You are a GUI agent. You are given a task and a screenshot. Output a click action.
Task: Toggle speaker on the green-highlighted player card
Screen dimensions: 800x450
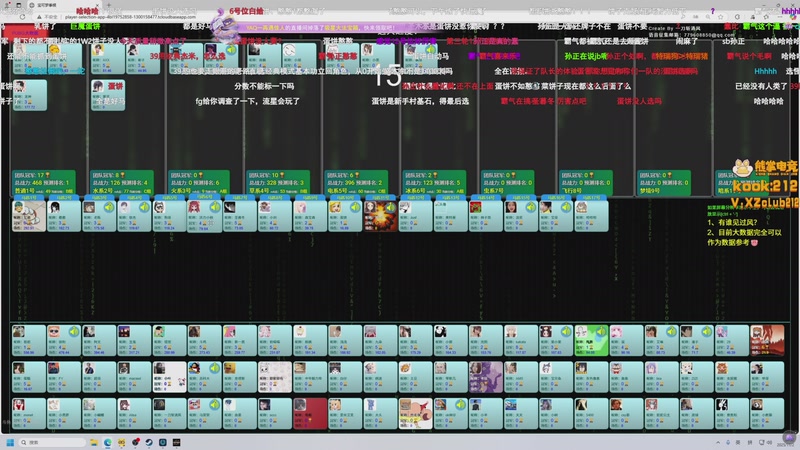coord(601,332)
